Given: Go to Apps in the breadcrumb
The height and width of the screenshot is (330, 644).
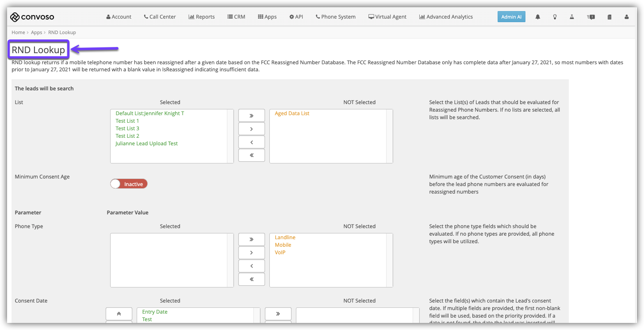Looking at the screenshot, I should click(36, 32).
